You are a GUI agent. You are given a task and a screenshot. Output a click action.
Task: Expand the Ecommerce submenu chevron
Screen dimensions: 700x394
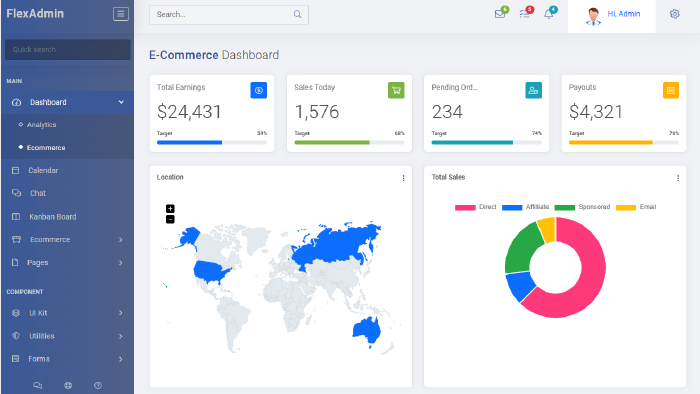(121, 240)
